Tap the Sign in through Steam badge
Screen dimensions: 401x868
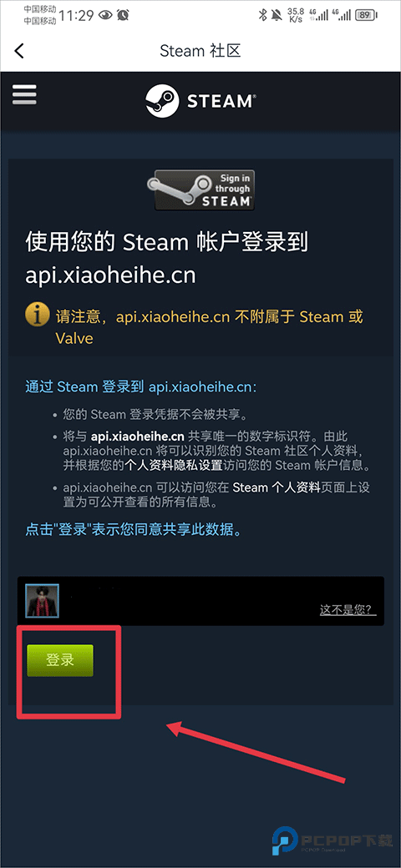click(x=200, y=190)
